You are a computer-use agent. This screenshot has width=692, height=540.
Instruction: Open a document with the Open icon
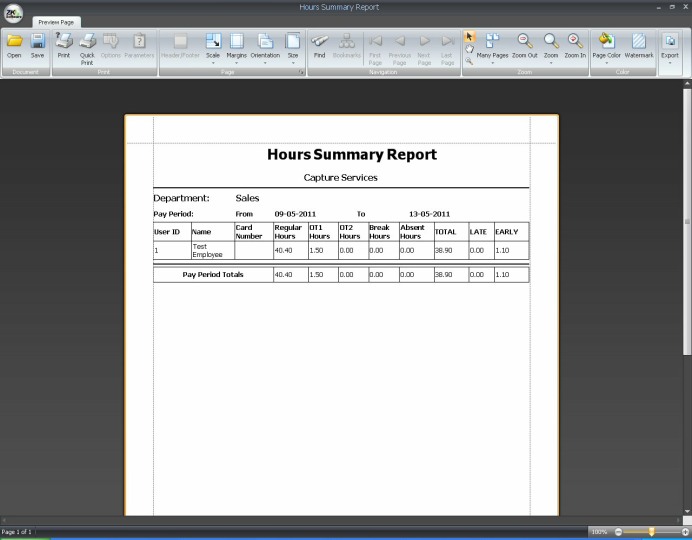(x=14, y=46)
